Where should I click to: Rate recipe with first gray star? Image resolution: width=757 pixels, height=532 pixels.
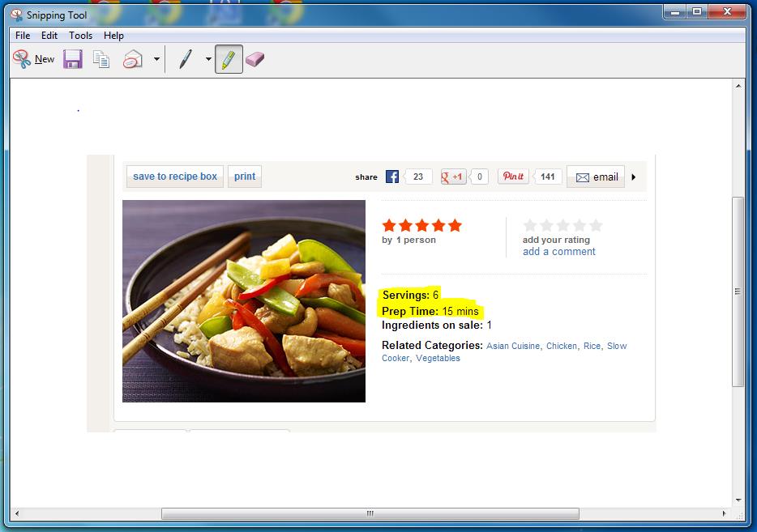[530, 225]
